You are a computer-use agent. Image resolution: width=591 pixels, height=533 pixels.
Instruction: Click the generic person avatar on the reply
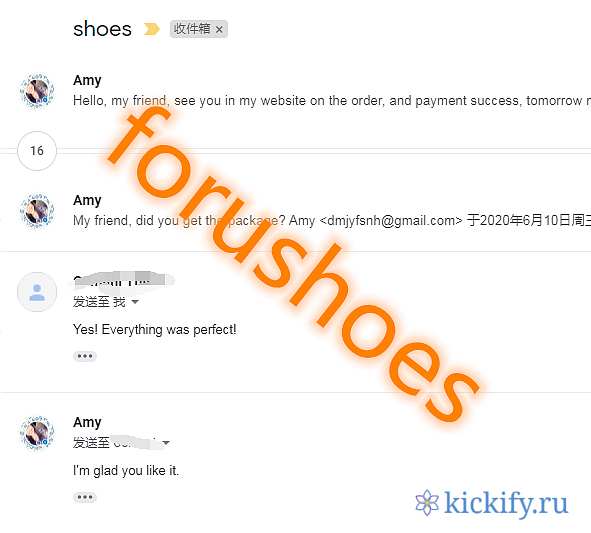pyautogui.click(x=37, y=292)
